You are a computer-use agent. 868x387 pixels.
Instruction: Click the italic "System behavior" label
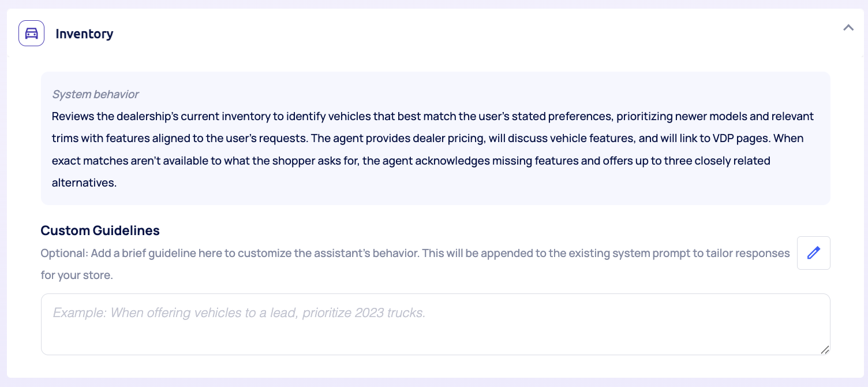pyautogui.click(x=95, y=94)
